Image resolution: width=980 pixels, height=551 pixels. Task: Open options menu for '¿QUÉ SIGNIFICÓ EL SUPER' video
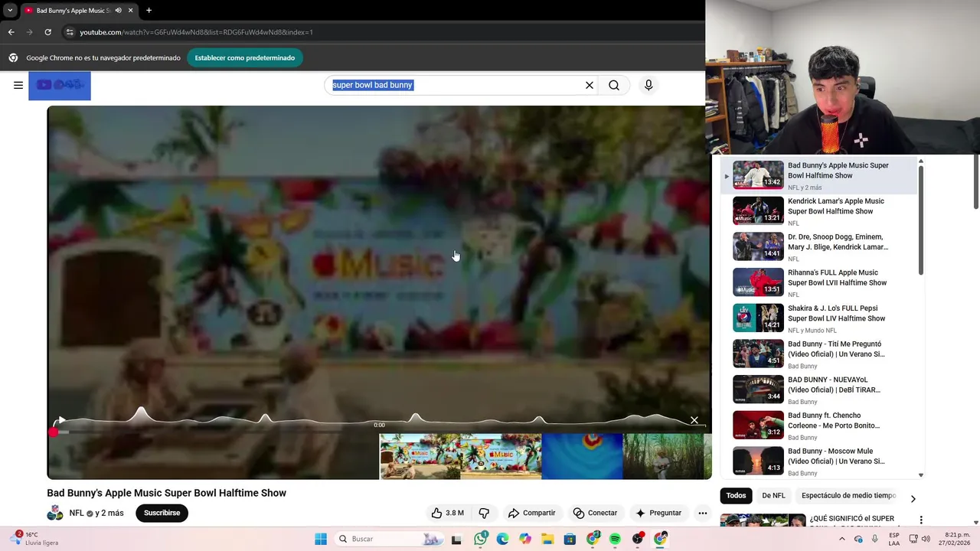(921, 520)
